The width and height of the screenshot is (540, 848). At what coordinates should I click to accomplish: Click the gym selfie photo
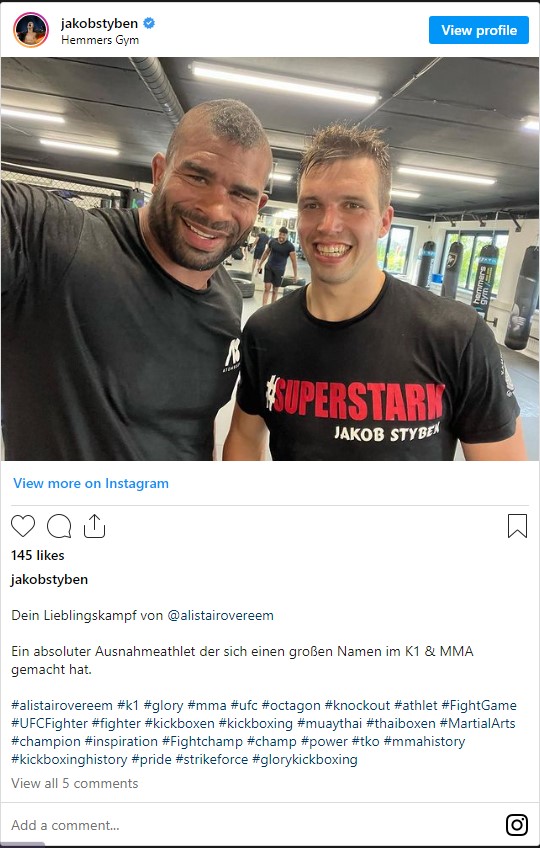tap(270, 259)
